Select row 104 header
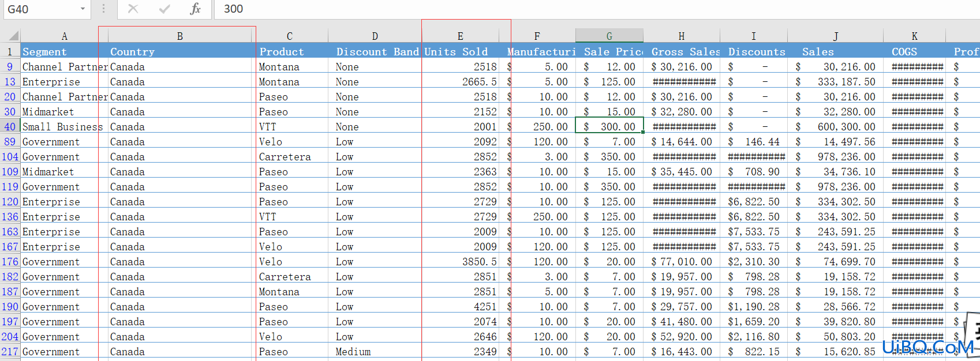The height and width of the screenshot is (361, 980). 10,156
